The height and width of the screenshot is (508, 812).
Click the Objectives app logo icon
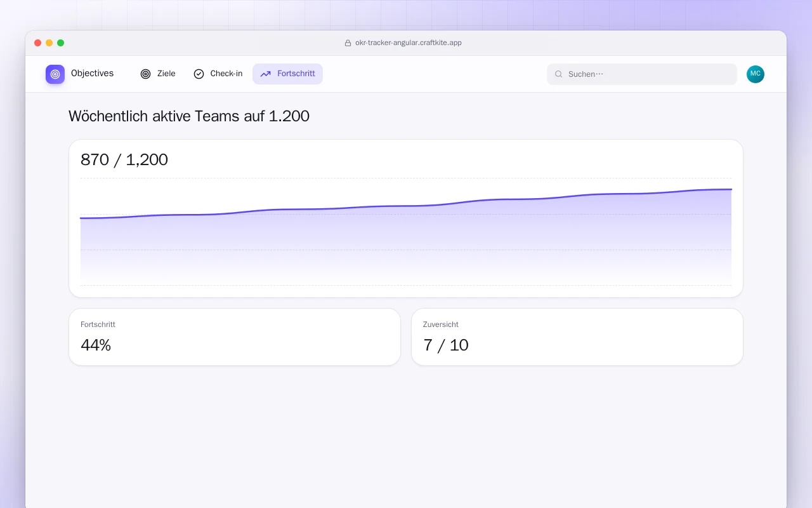tap(55, 74)
